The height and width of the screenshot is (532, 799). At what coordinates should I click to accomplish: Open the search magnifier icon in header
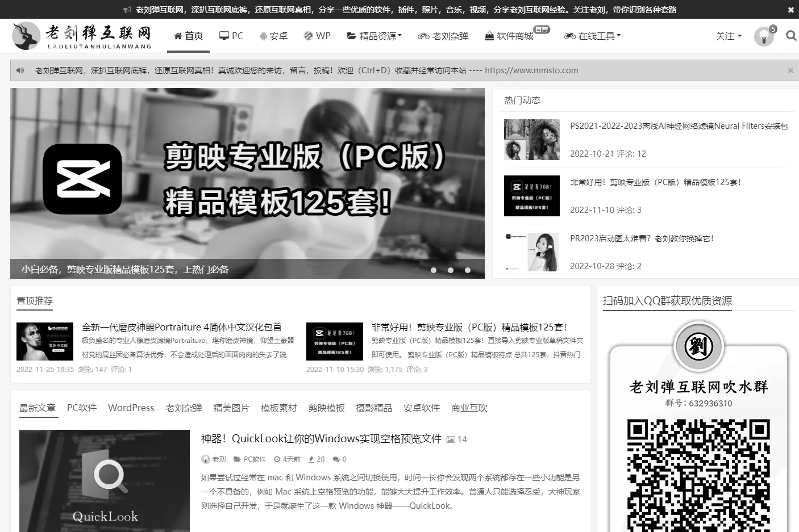[x=790, y=36]
